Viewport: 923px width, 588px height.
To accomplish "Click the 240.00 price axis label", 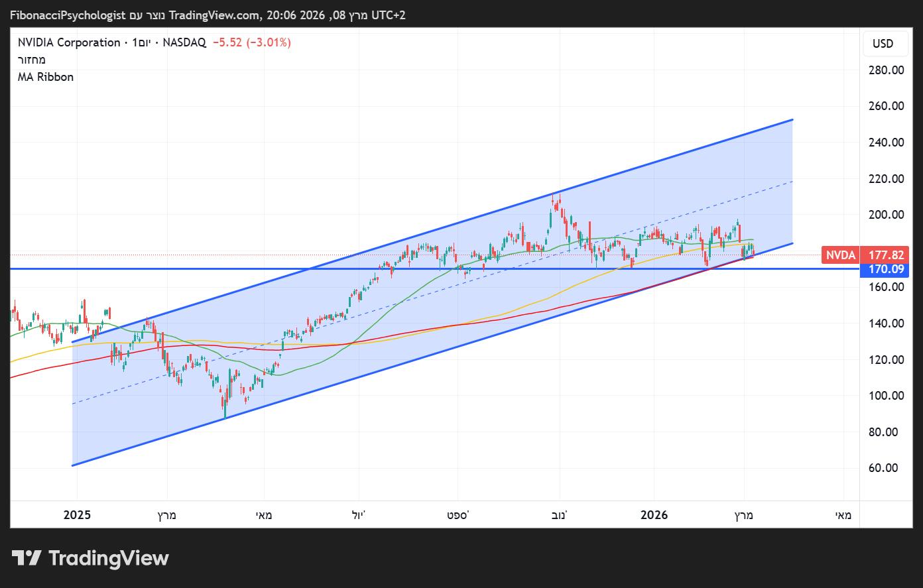I will [x=887, y=142].
